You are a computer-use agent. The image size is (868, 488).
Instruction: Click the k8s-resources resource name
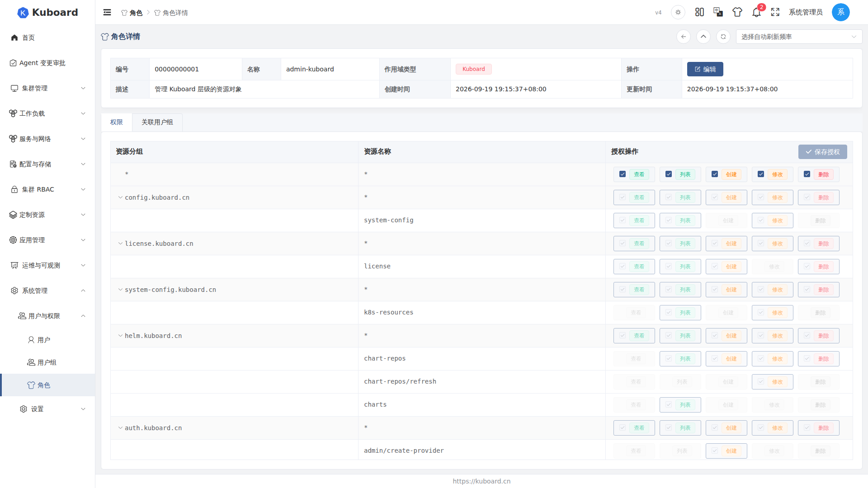coord(388,312)
